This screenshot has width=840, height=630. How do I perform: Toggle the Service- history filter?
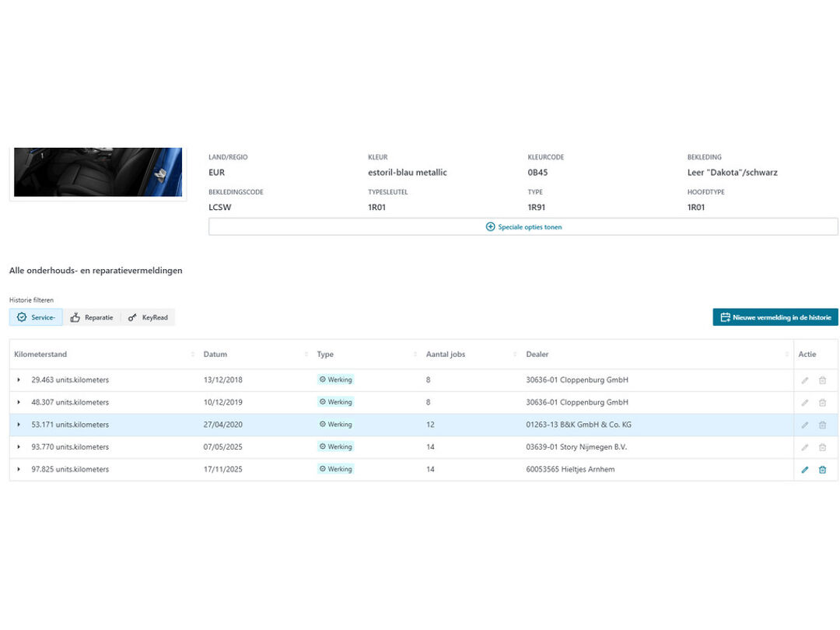point(36,317)
